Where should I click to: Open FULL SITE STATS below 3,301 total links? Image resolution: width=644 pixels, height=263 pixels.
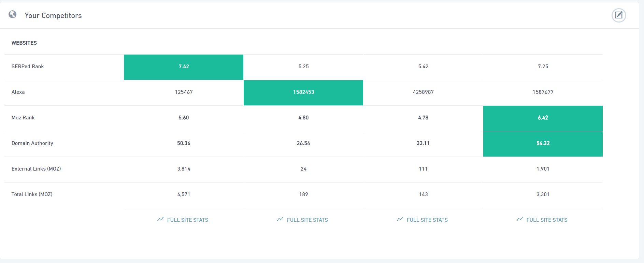tap(543, 220)
